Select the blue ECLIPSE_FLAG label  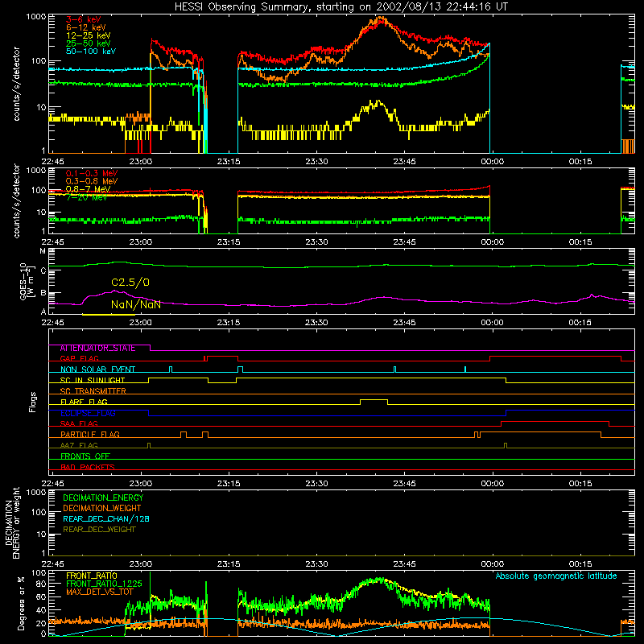tap(88, 413)
